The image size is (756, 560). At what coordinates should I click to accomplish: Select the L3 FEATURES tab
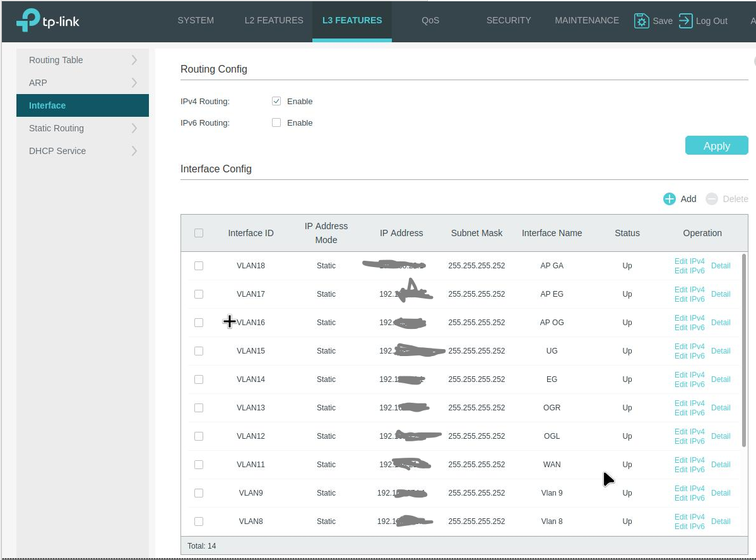(352, 20)
